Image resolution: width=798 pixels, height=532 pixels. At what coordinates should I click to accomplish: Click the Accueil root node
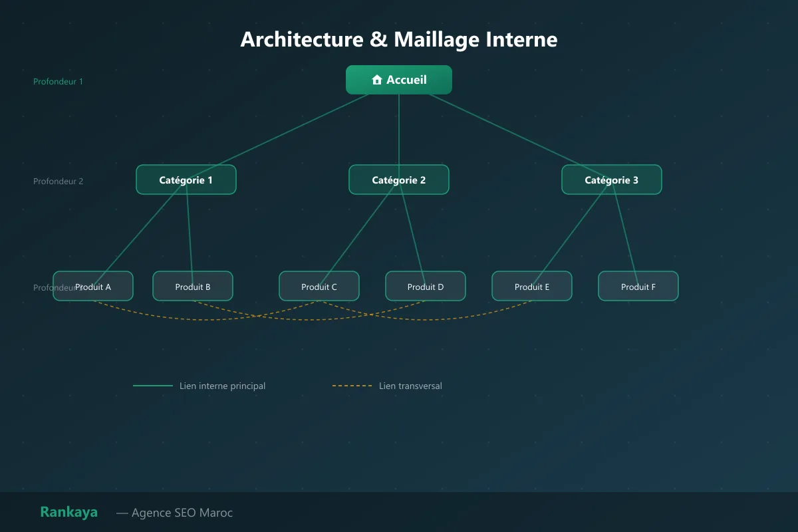(399, 80)
